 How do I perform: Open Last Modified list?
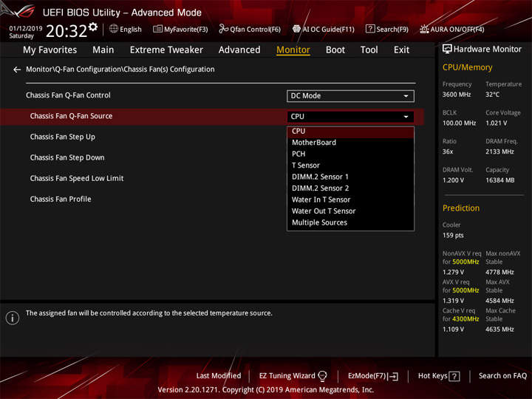coord(219,376)
